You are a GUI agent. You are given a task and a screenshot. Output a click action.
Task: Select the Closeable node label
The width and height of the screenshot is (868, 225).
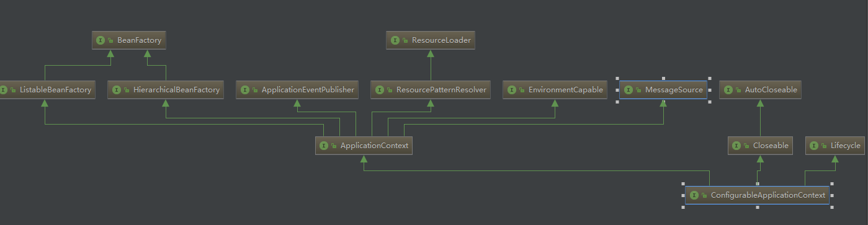pos(771,146)
